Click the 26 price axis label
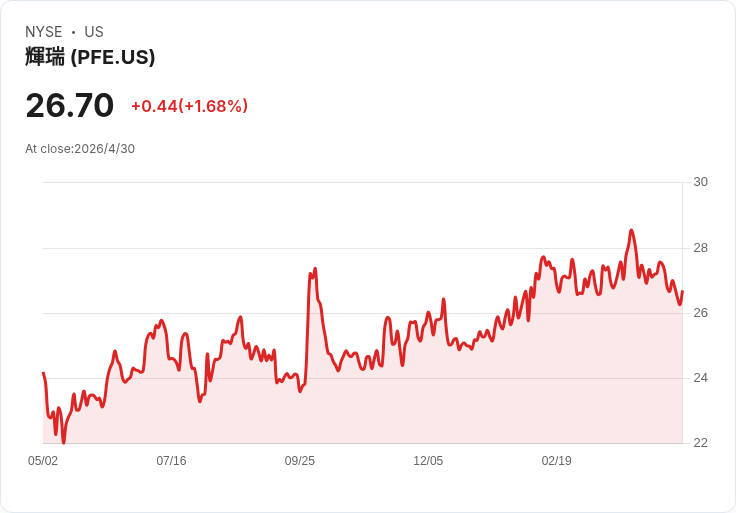The width and height of the screenshot is (736, 513). coord(700,313)
